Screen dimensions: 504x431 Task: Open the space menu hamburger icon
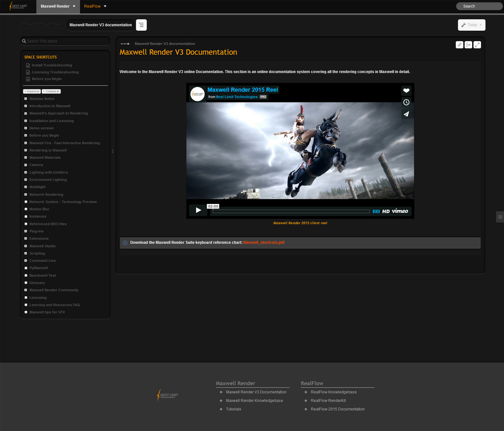click(141, 25)
